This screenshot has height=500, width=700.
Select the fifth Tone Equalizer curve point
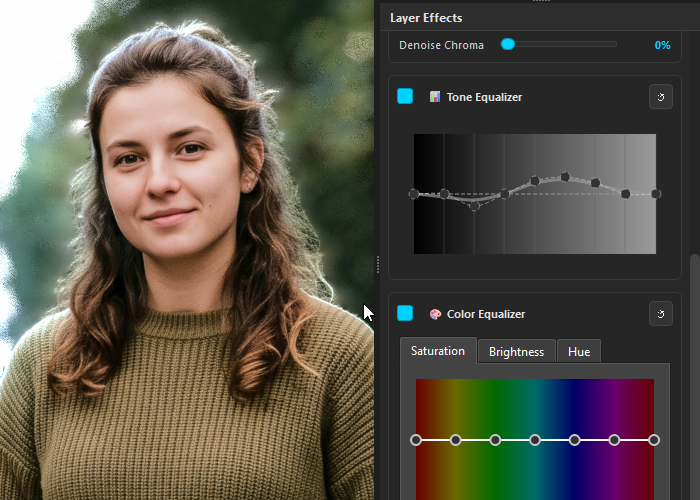[x=535, y=181]
